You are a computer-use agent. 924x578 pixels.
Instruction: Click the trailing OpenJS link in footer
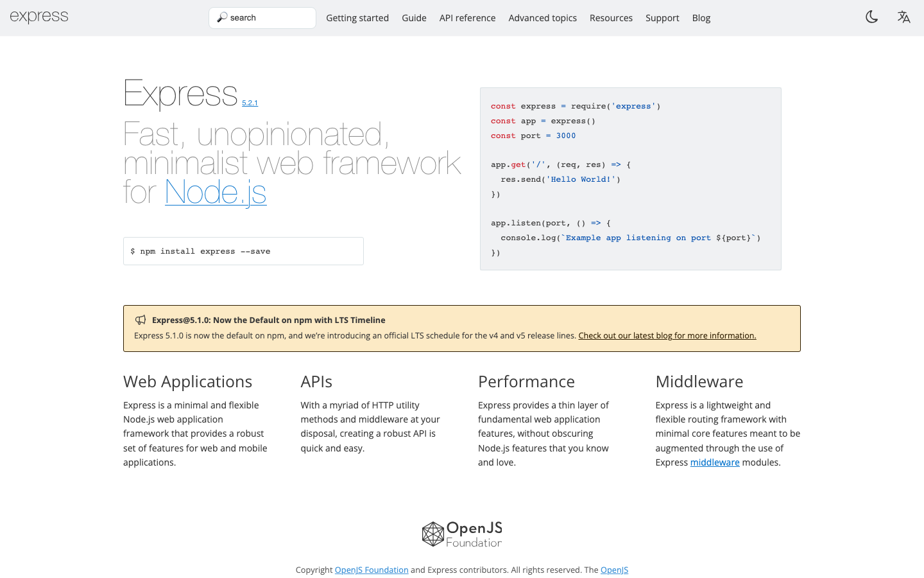614,570
